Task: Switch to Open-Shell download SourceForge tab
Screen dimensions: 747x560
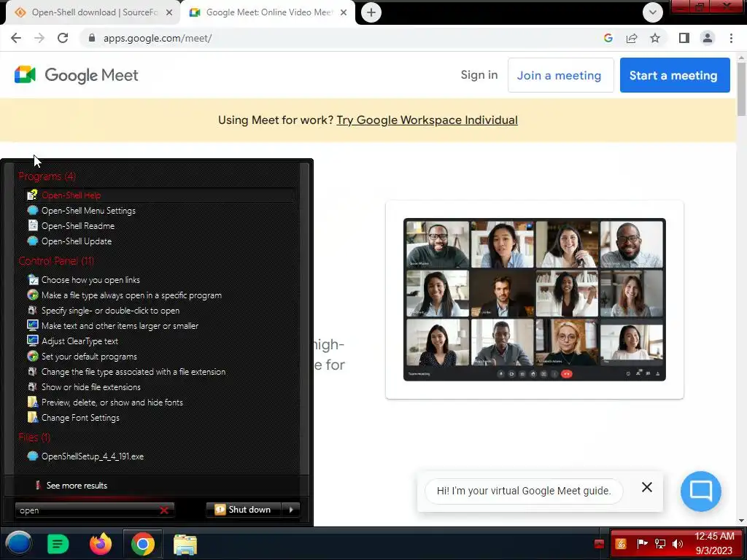Action: pos(93,12)
